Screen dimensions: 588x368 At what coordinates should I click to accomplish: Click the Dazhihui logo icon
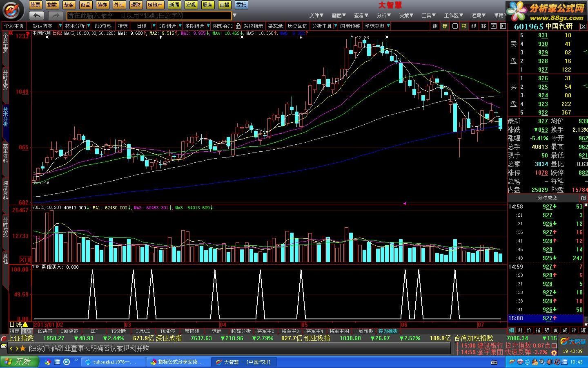click(13, 11)
